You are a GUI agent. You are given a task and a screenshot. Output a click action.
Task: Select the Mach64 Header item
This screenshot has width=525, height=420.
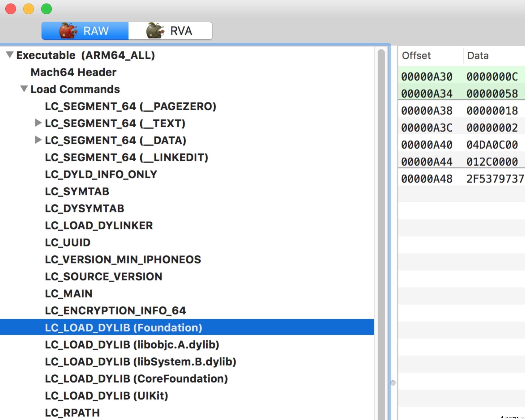coord(73,72)
